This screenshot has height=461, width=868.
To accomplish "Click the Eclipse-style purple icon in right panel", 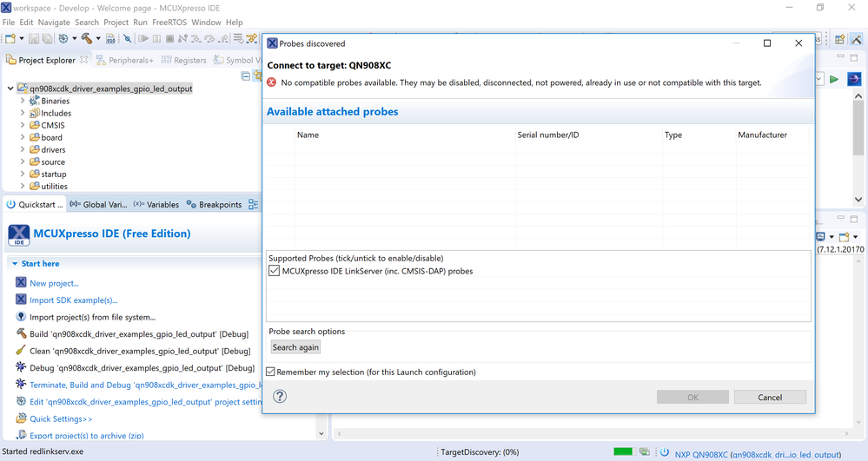I will point(854,79).
